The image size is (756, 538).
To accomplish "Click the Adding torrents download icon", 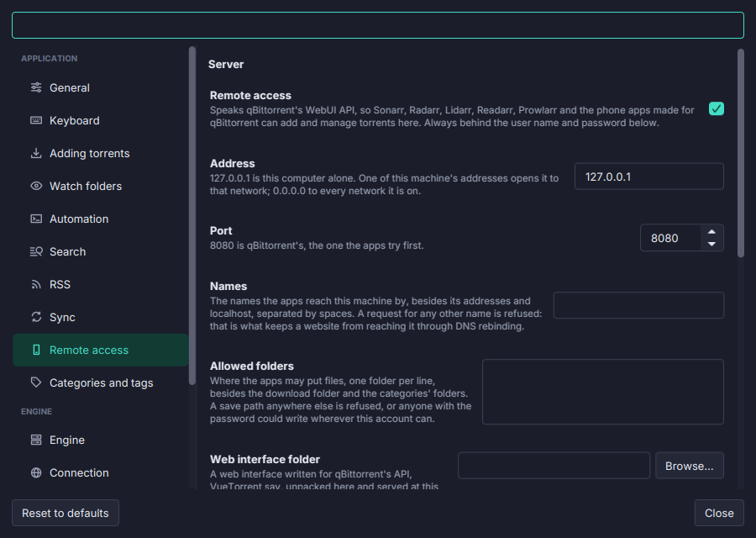I will (36, 153).
